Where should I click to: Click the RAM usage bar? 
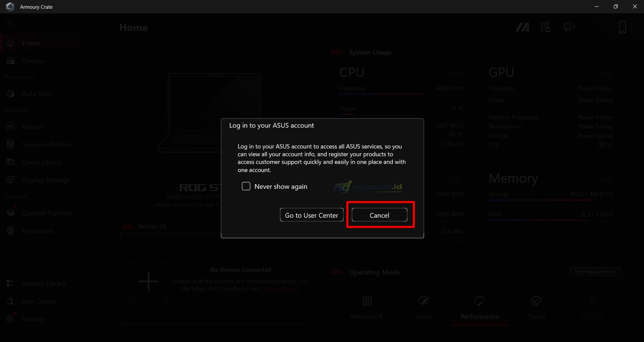coord(550,220)
